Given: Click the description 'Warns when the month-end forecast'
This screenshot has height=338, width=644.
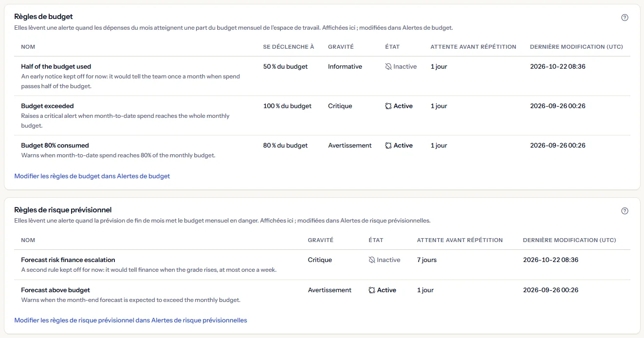Looking at the screenshot, I should 131,300.
